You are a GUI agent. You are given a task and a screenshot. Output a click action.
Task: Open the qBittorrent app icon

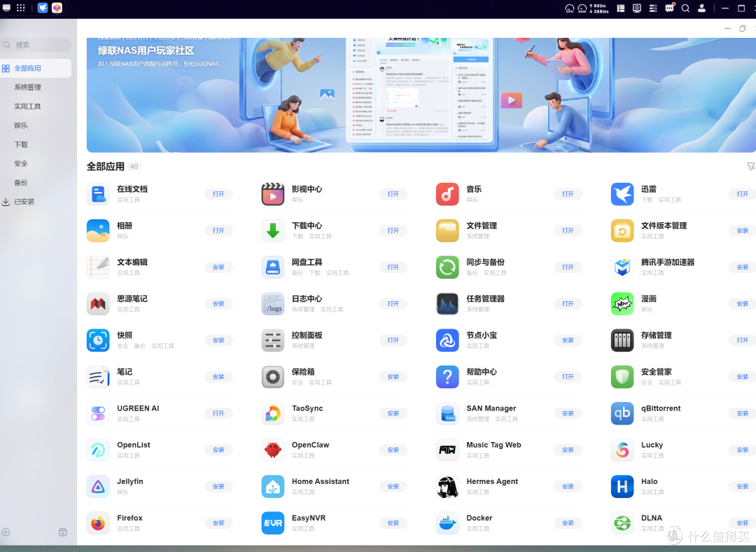pyautogui.click(x=622, y=413)
